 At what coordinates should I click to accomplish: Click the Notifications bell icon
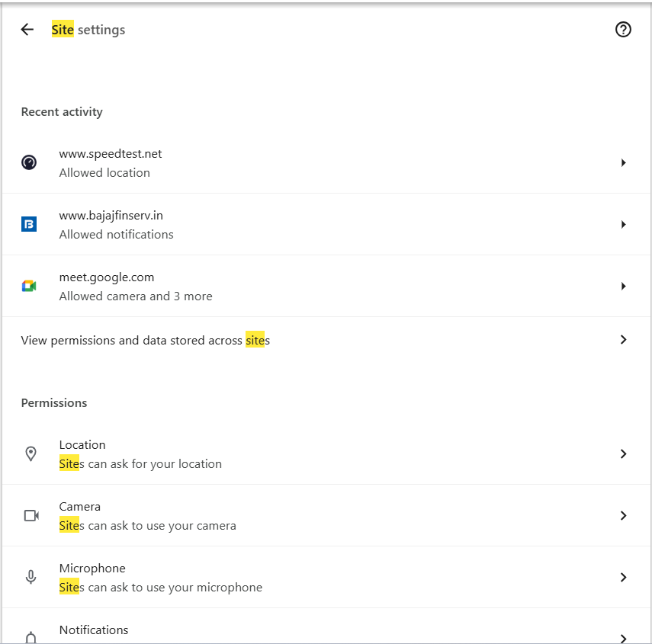point(31,638)
